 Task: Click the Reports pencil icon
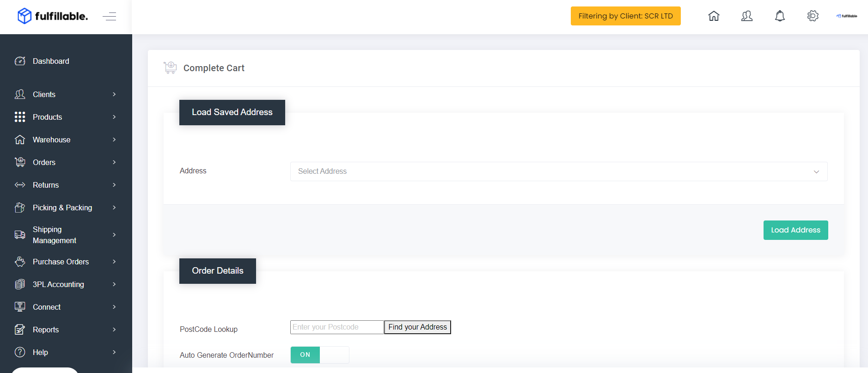[x=20, y=330]
